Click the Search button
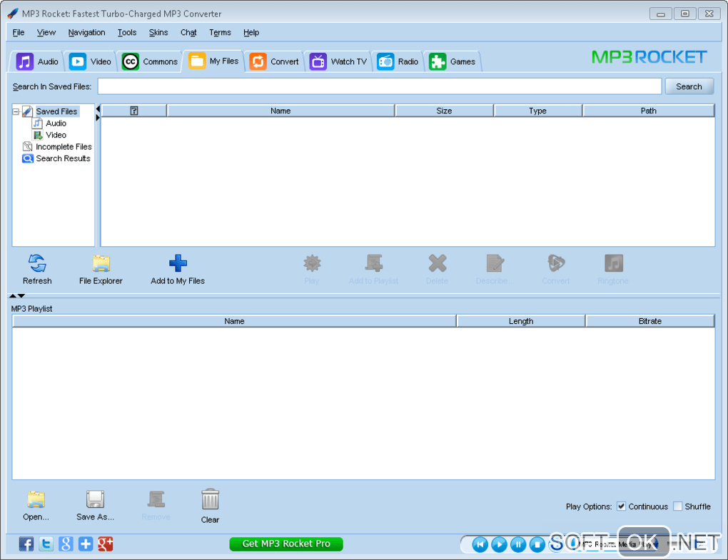This screenshot has height=560, width=728. (x=689, y=86)
